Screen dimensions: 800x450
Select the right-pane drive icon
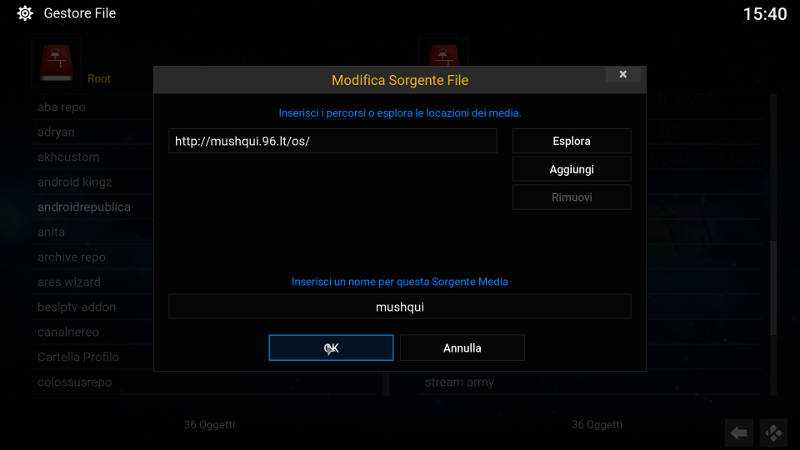pos(443,55)
